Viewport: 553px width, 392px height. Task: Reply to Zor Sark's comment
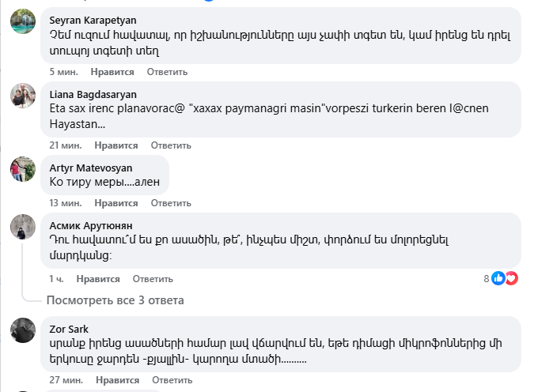(x=171, y=380)
